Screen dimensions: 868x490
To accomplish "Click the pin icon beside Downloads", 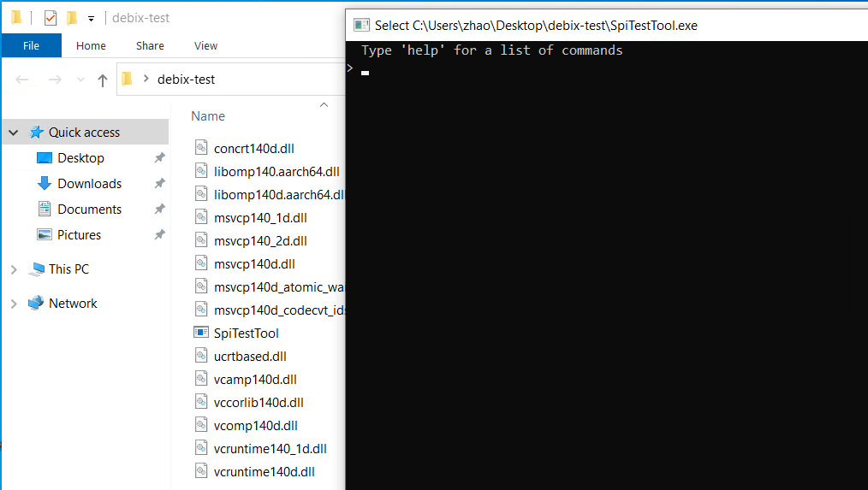I will tap(159, 183).
